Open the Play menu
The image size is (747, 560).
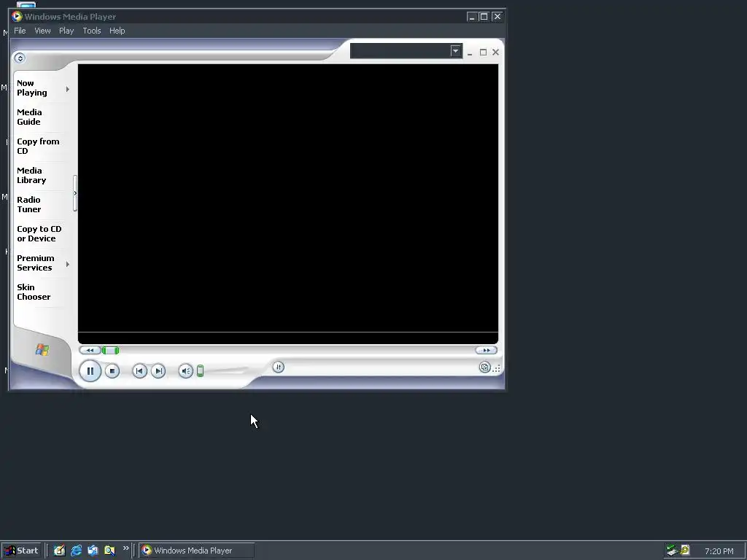66,31
